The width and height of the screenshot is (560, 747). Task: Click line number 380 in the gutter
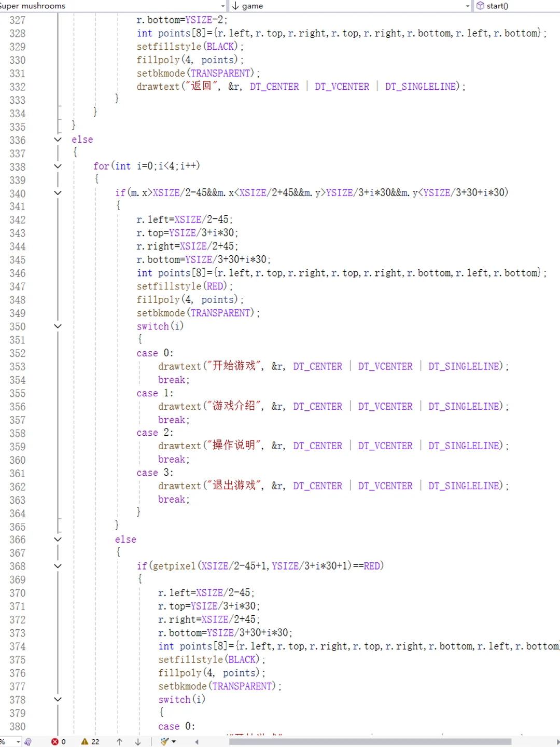click(17, 727)
